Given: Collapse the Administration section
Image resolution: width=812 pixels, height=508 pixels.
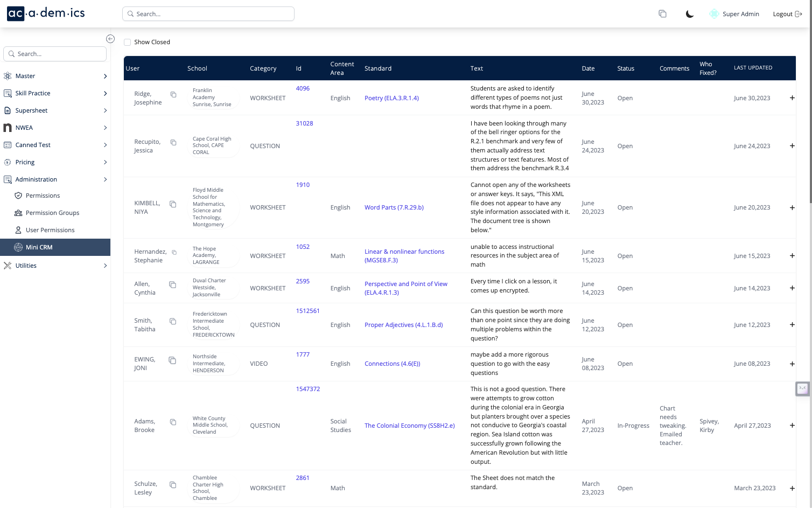Looking at the screenshot, I should tap(55, 179).
